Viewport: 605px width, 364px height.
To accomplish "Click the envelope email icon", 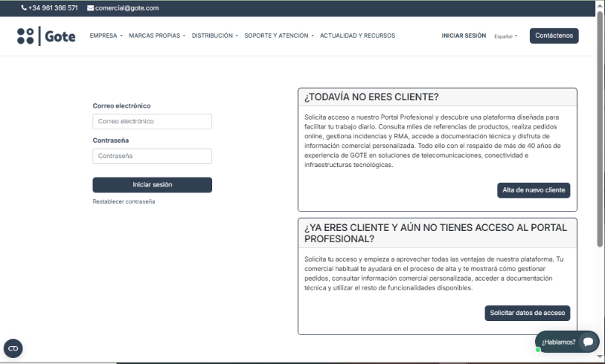I will click(x=90, y=8).
